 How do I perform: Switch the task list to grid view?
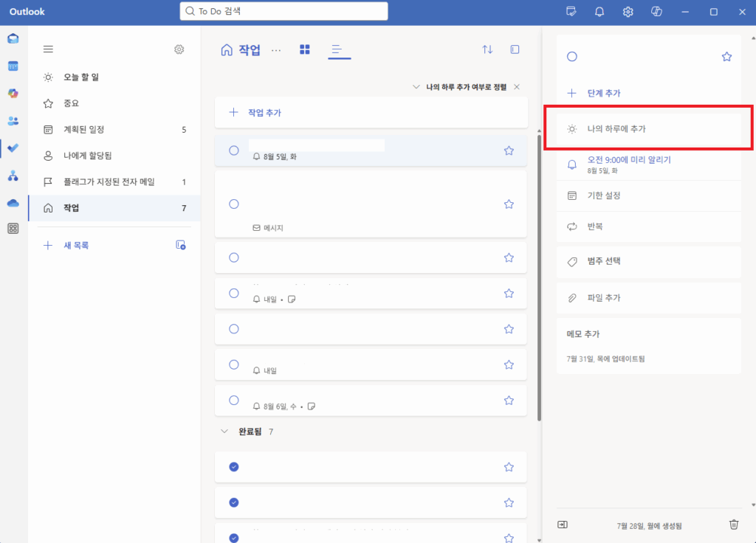tap(304, 49)
